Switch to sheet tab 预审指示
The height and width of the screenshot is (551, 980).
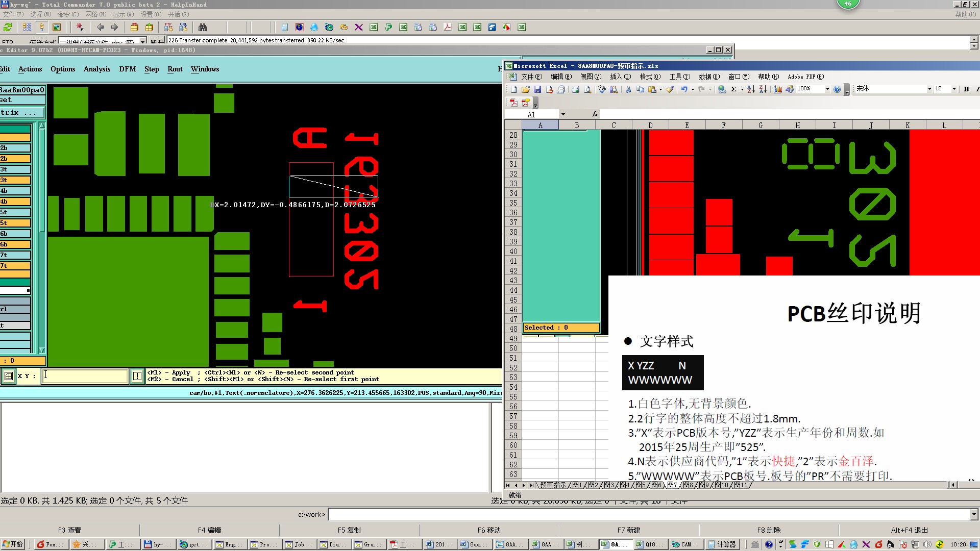tap(553, 485)
